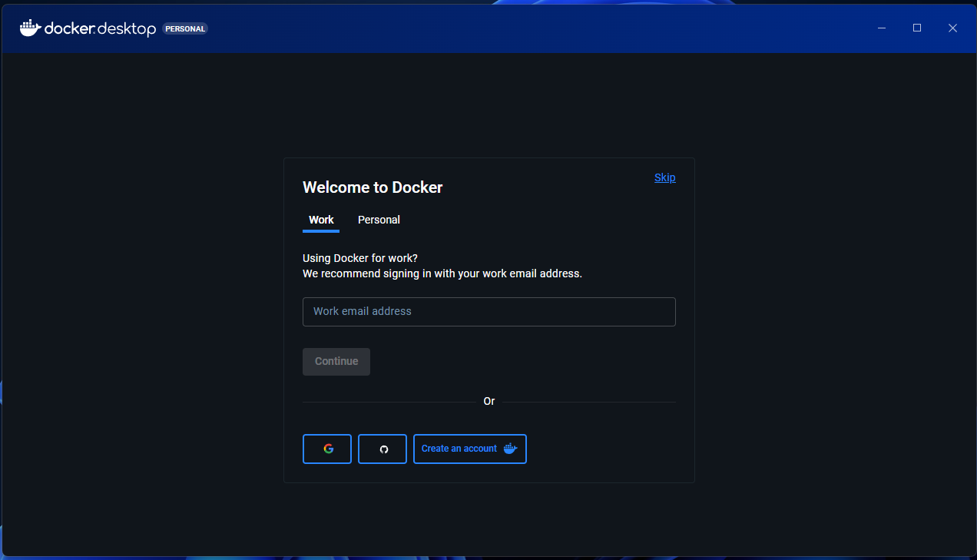
Task: Skip the Docker sign-in screen
Action: (665, 177)
